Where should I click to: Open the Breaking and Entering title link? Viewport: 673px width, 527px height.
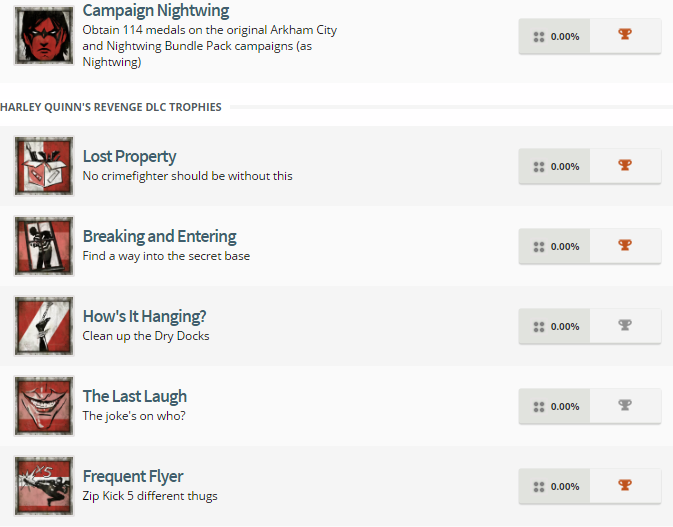159,236
